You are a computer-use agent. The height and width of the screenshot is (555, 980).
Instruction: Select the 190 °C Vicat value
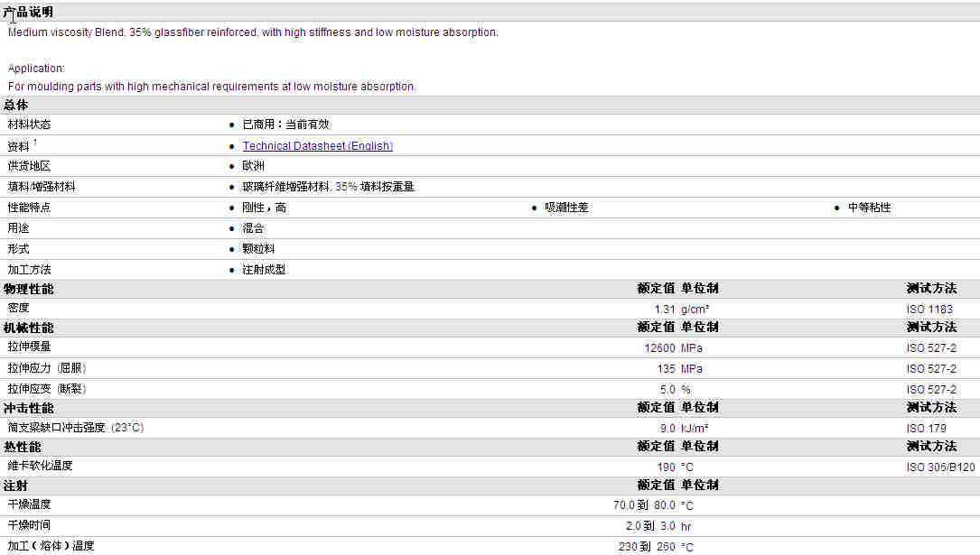tap(675, 467)
